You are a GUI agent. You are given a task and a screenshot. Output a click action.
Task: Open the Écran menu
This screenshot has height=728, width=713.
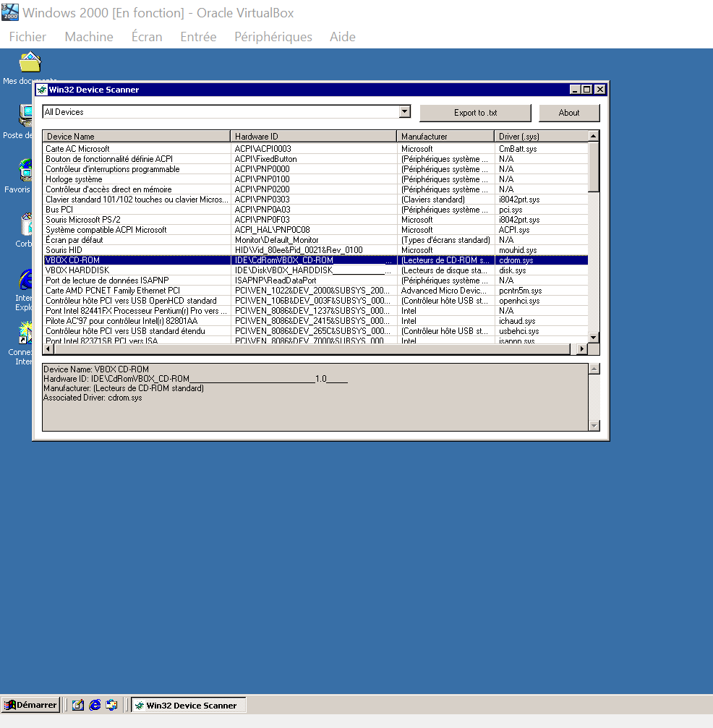coord(147,37)
